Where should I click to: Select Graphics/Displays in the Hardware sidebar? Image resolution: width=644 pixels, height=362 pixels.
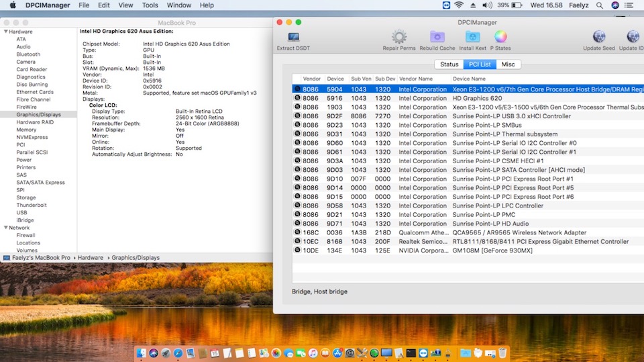(x=39, y=114)
